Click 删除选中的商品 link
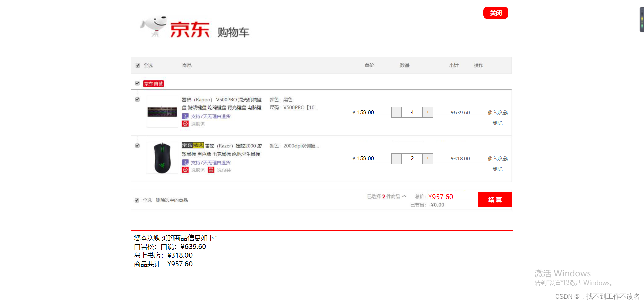644x303 pixels. point(172,200)
